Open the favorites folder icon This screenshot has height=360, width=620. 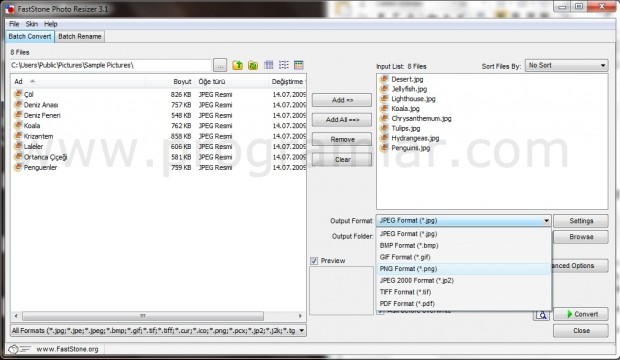pyautogui.click(x=253, y=65)
